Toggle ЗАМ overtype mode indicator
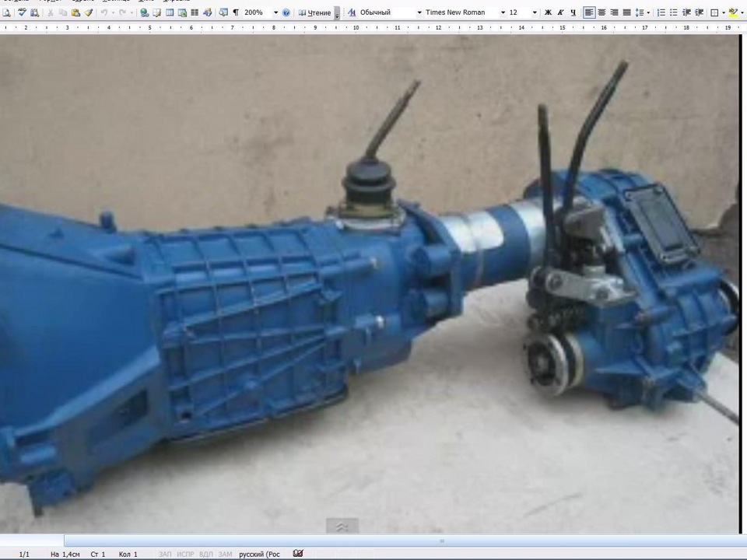Screen dimensions: 747x560 click(225, 555)
